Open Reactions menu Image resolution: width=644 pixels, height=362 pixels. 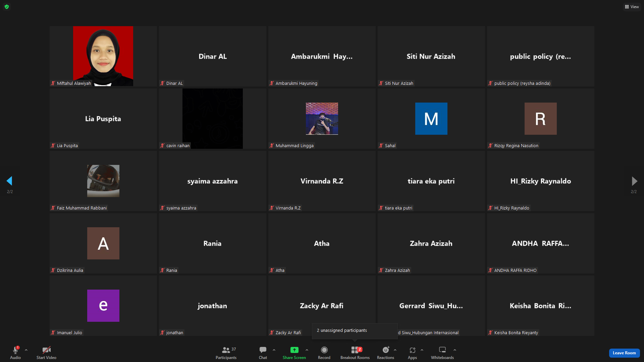pyautogui.click(x=385, y=353)
